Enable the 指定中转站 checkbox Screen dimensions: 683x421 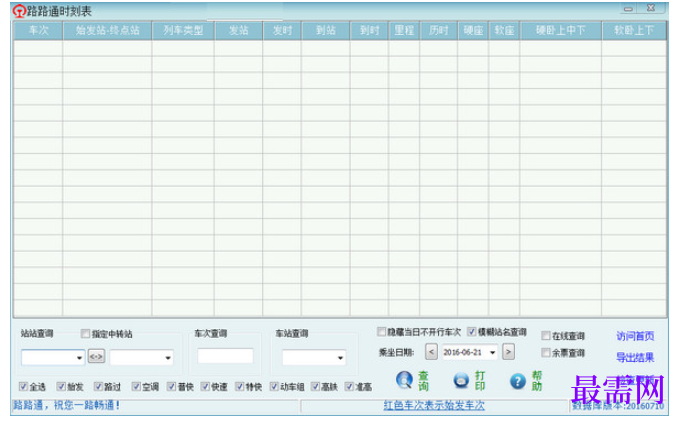(85, 333)
